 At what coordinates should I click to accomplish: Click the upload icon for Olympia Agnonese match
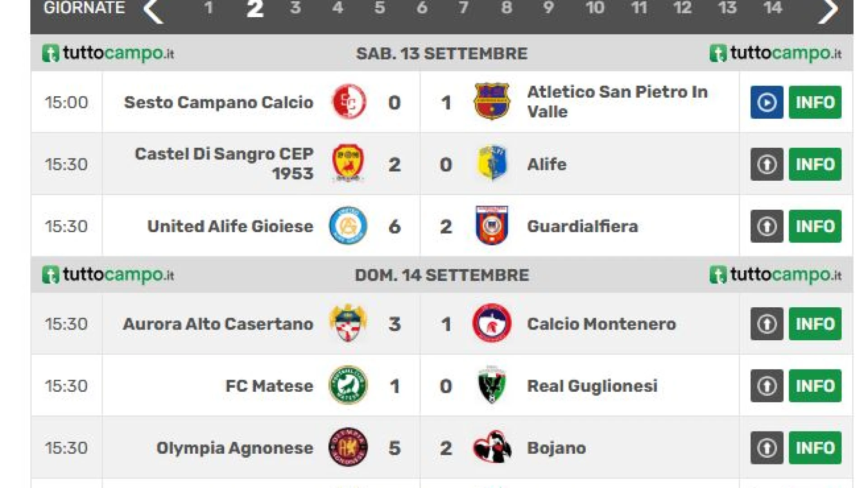(767, 448)
